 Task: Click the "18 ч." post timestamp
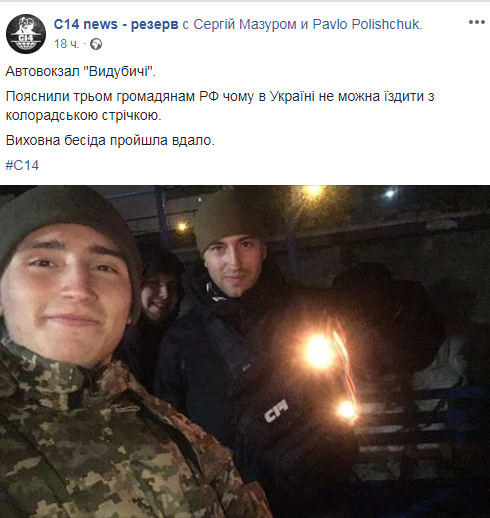point(67,44)
